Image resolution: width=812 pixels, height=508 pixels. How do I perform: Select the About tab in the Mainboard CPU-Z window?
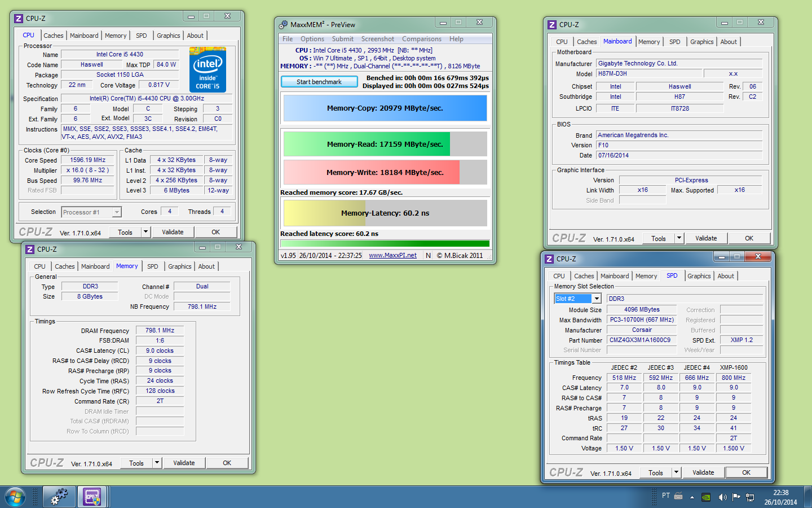tap(729, 42)
